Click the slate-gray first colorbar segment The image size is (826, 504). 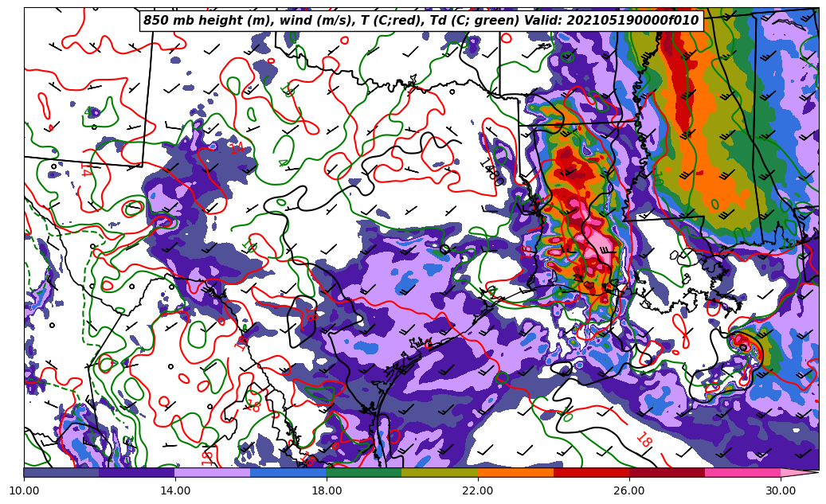coord(61,472)
